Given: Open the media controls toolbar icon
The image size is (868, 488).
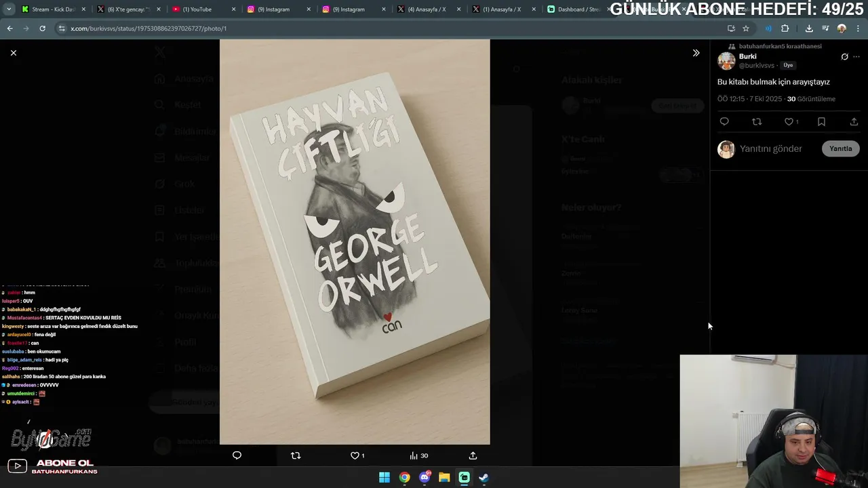Looking at the screenshot, I should tap(825, 28).
